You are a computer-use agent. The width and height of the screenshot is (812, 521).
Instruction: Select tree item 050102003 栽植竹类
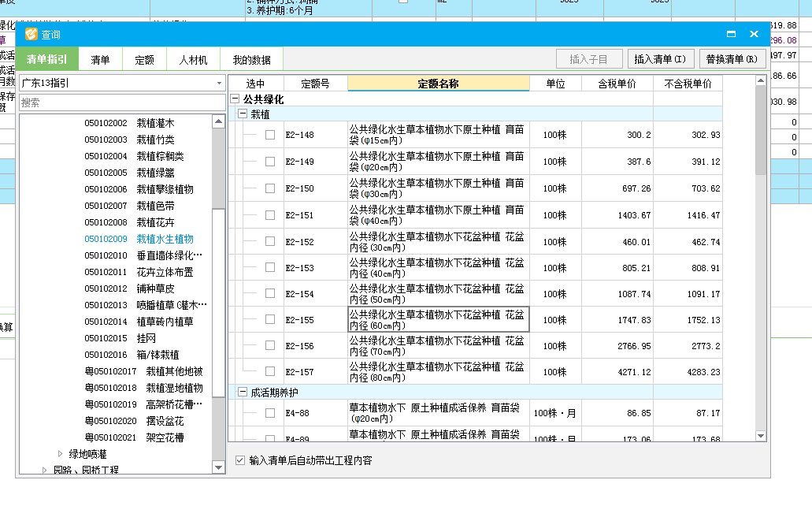(x=129, y=140)
